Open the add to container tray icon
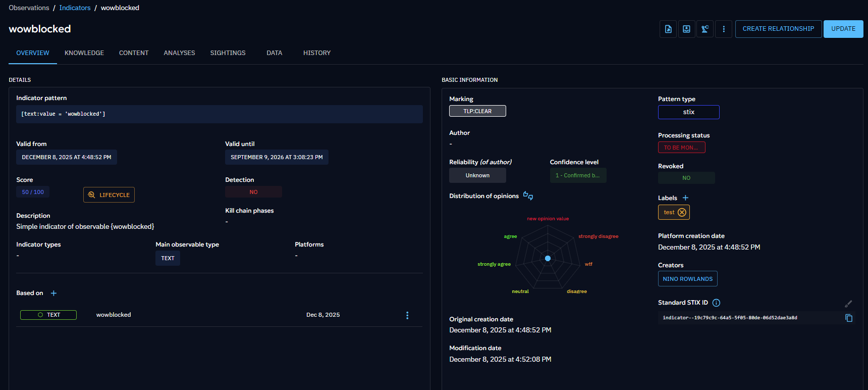This screenshot has width=868, height=390. (686, 29)
